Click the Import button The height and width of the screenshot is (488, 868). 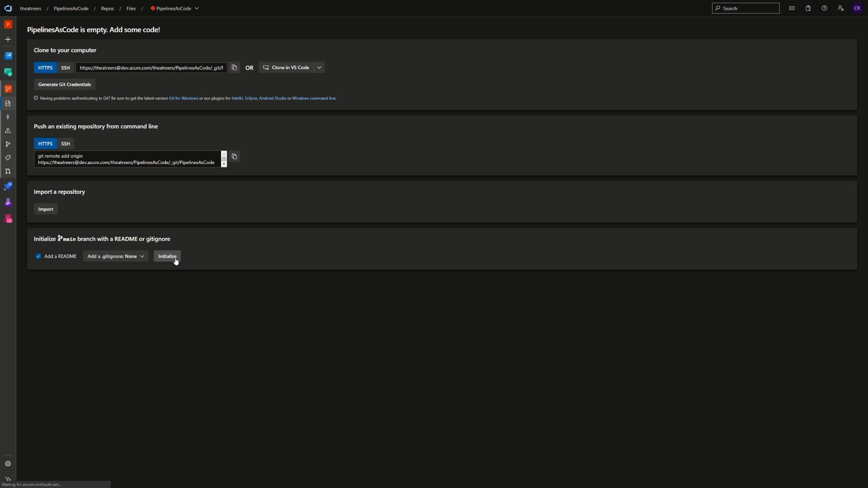(x=46, y=209)
